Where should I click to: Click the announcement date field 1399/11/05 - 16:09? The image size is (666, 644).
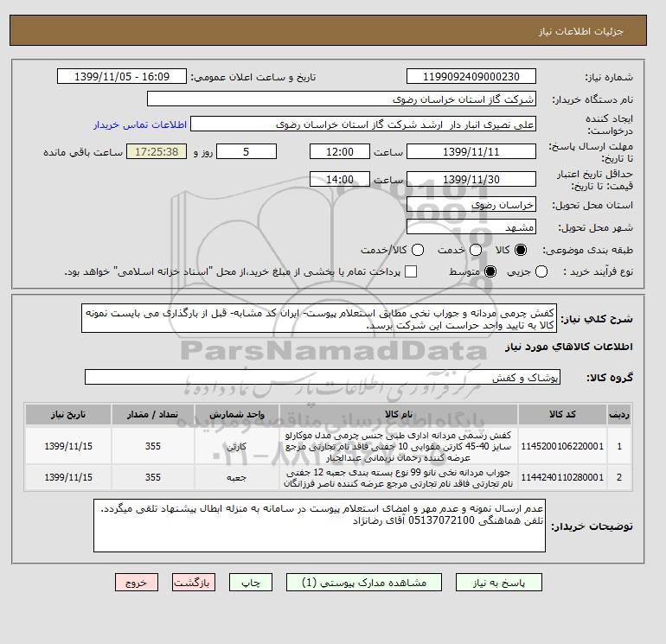[122, 76]
